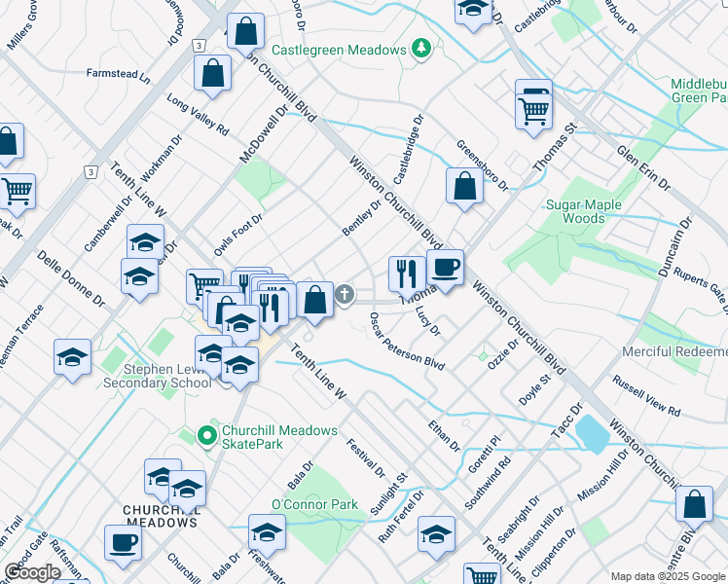Click the Clipperton Dr label
The image size is (728, 584).
click(554, 553)
